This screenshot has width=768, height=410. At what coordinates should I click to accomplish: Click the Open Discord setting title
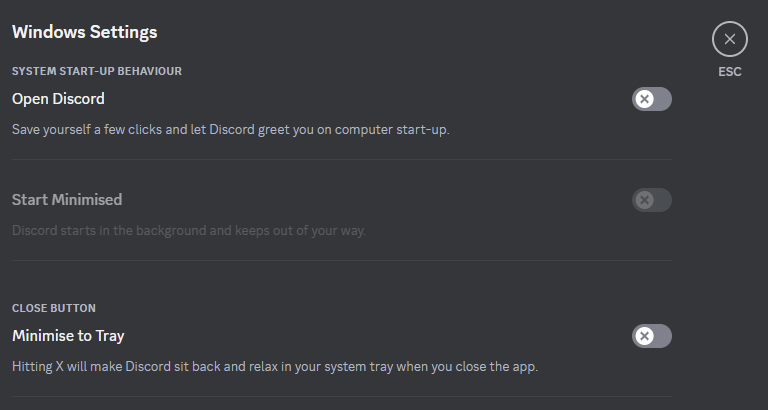58,99
